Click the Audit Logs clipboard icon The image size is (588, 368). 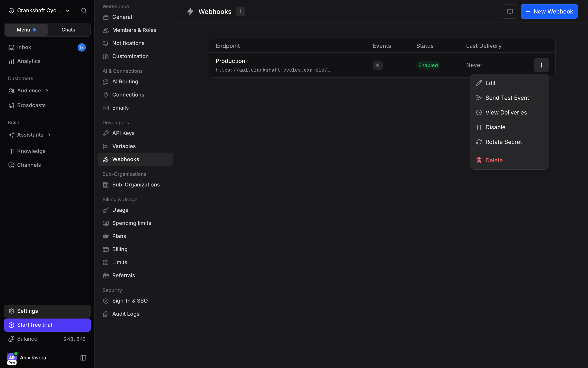click(106, 314)
